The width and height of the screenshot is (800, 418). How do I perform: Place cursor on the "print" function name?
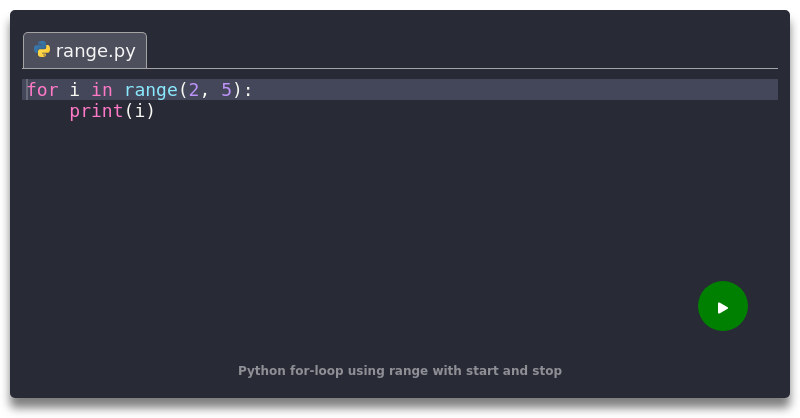click(x=96, y=111)
